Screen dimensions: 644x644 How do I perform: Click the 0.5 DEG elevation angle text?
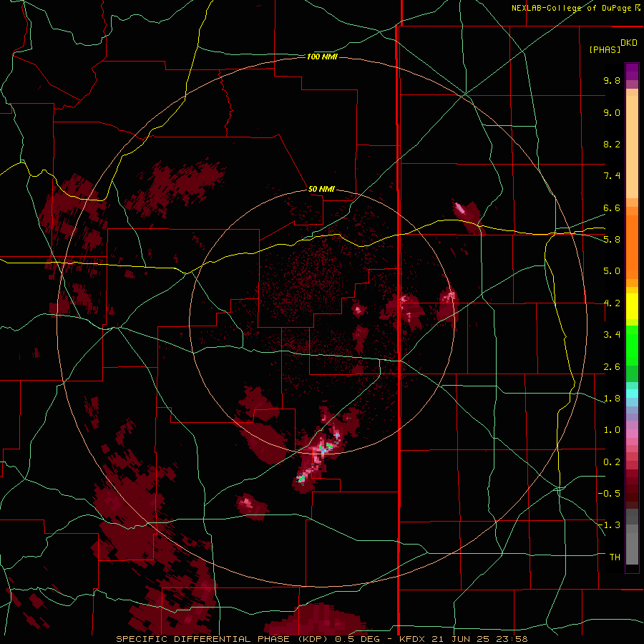tap(358, 639)
